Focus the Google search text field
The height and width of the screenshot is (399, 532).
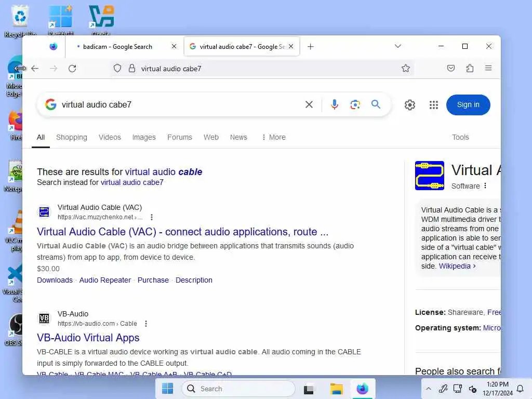tap(180, 104)
